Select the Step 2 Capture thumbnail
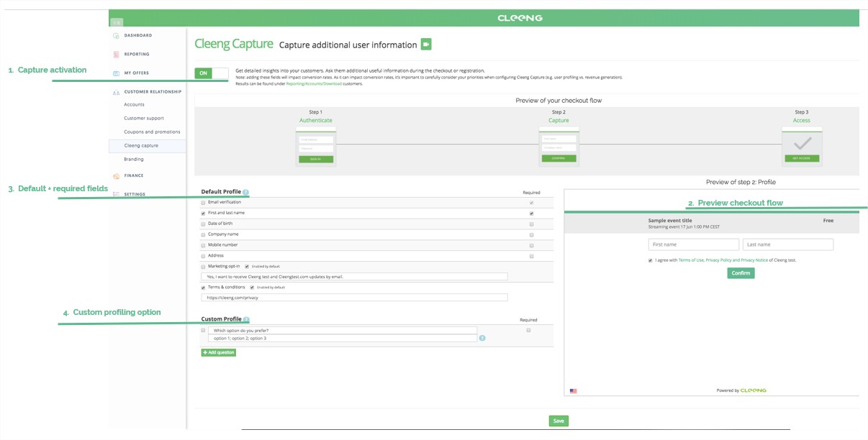This screenshot has height=440, width=868. 559,147
